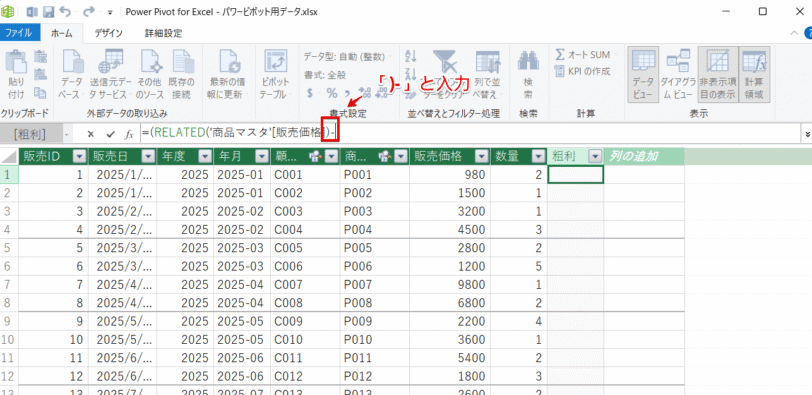Click redo arrow in title bar
The width and height of the screenshot is (812, 395).
click(89, 11)
